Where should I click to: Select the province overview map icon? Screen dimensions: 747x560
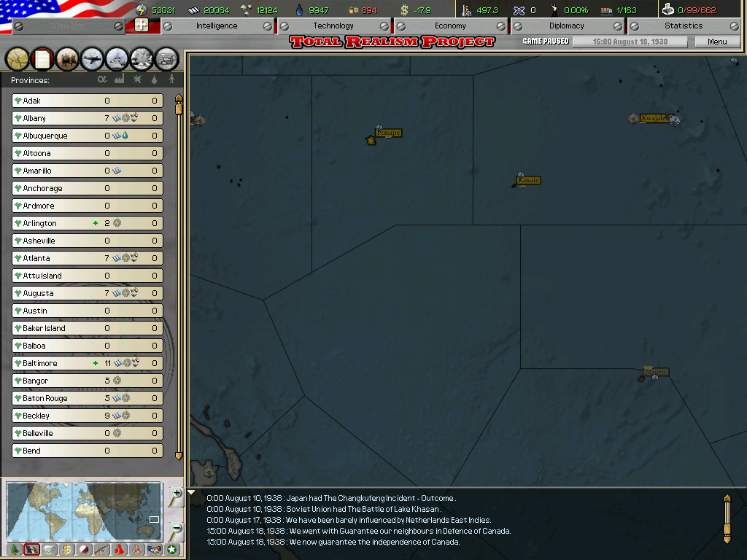point(17,58)
